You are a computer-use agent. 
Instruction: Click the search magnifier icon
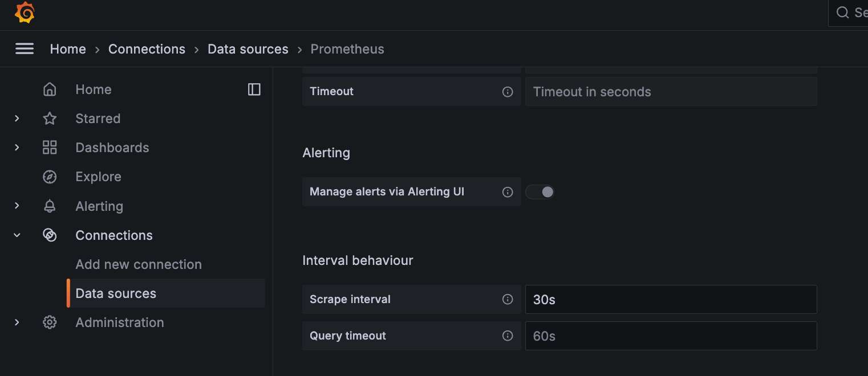842,13
